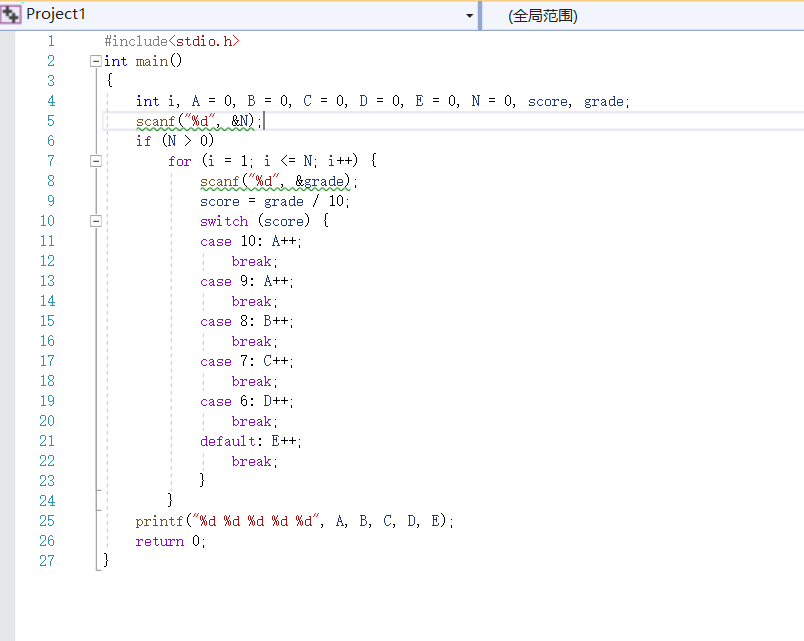Place the cursor on 'score = grade / 10;'
804x641 pixels.
click(x=274, y=201)
